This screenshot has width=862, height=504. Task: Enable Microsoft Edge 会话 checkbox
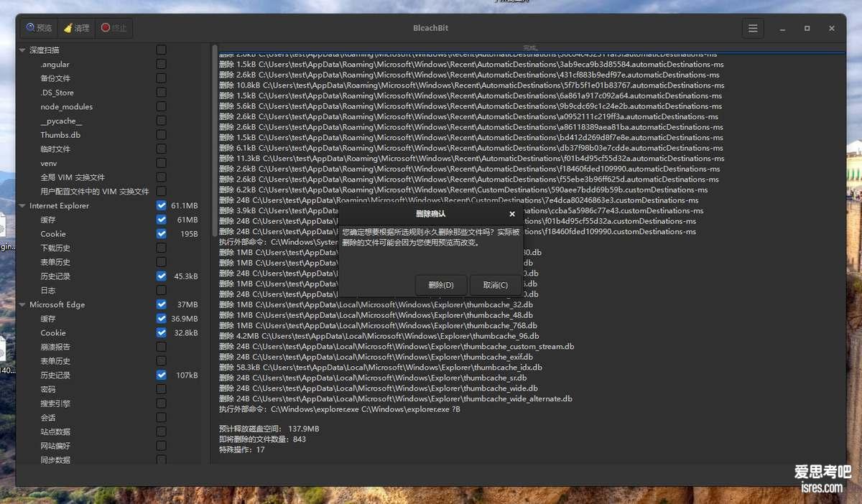[x=161, y=417]
